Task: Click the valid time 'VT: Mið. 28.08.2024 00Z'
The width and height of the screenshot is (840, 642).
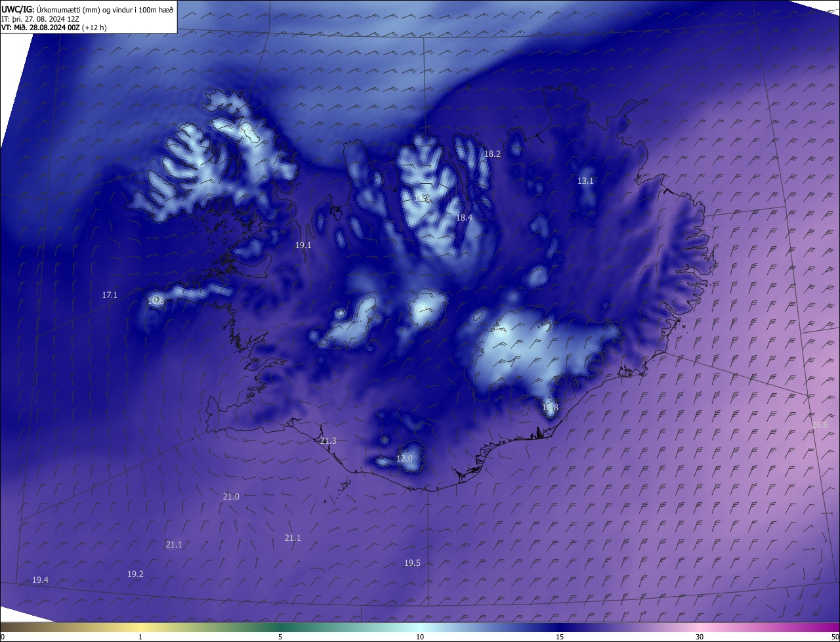Action: (x=40, y=28)
